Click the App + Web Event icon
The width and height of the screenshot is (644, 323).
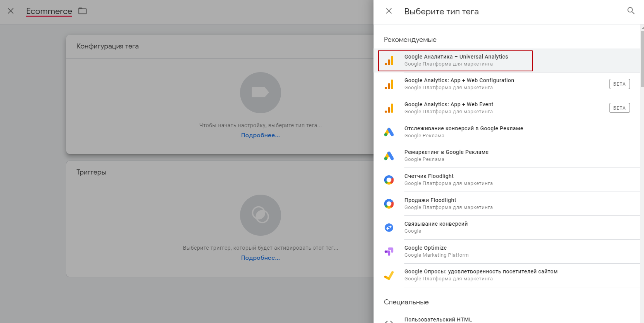tap(389, 108)
